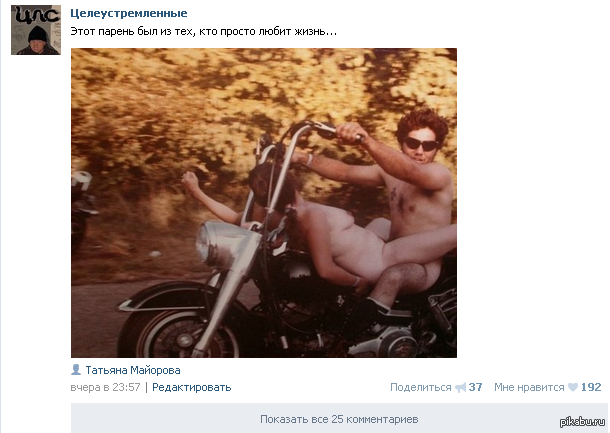This screenshot has height=433, width=610.
Task: Click the person icon beside Татьяна Майорова
Action: [76, 370]
